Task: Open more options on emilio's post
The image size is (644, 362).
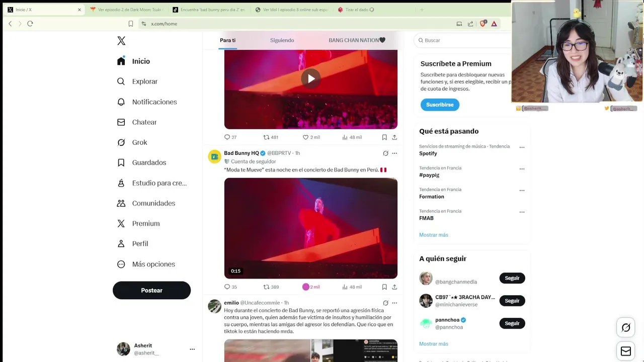Action: pyautogui.click(x=394, y=303)
